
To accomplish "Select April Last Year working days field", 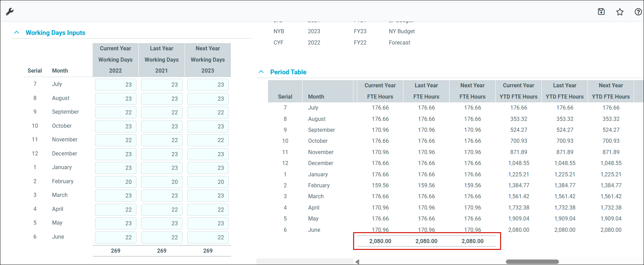I will 162,210.
